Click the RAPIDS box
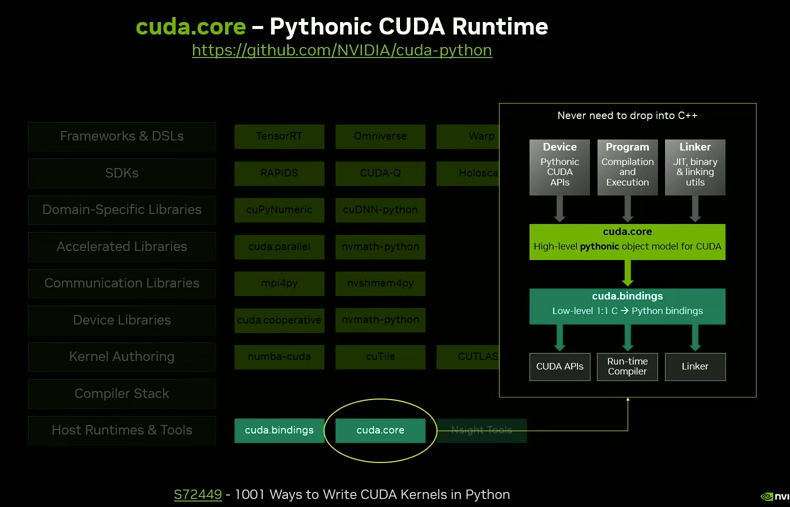The height and width of the screenshot is (507, 790). point(279,173)
